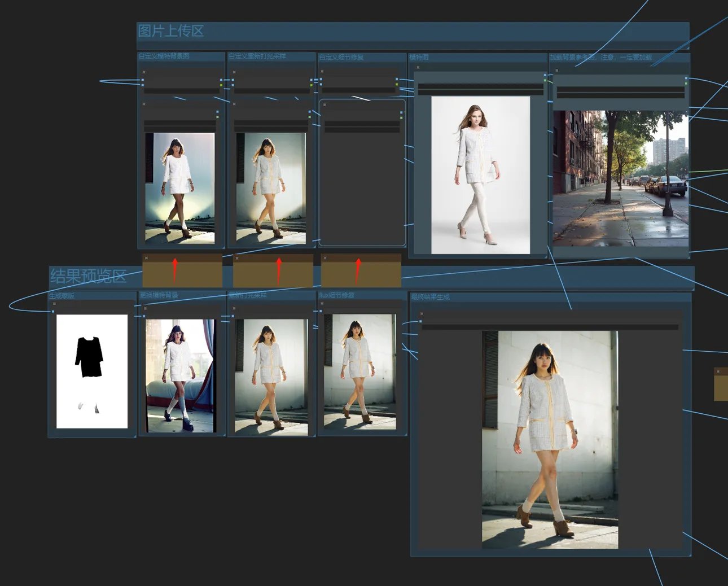Screen dimensions: 728x586
Task: Collapse top node in 自定义模特背景图 group
Action: click(144, 72)
